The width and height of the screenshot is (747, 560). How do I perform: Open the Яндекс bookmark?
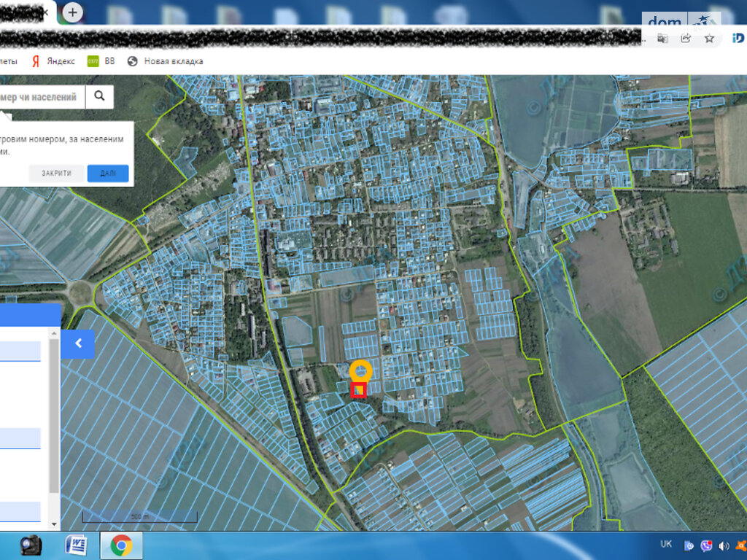tap(53, 61)
